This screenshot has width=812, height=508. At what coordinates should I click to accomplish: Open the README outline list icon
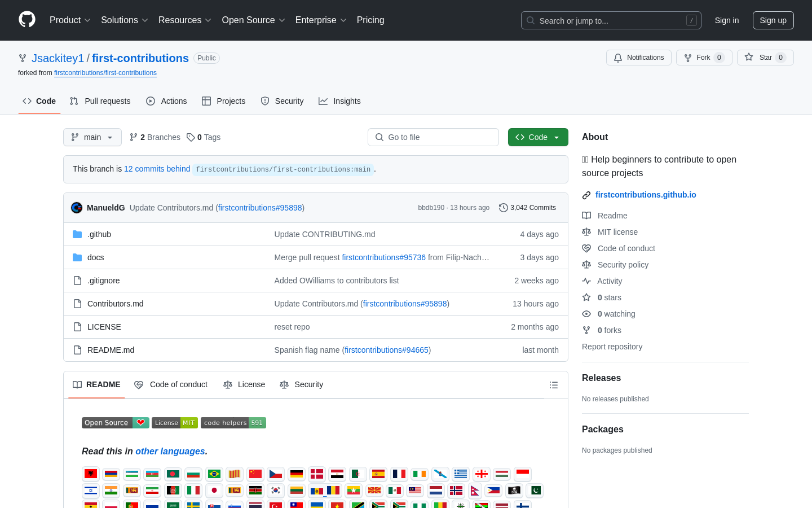pos(554,385)
